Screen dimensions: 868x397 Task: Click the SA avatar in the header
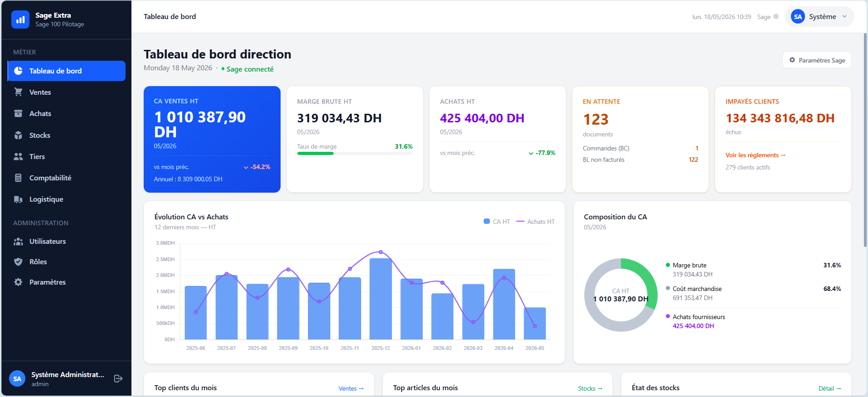pos(798,16)
